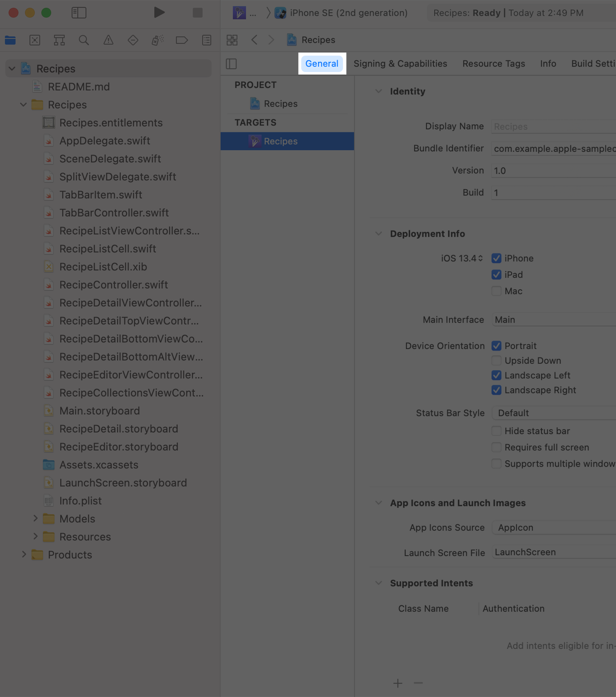Uncheck the iPad device checkbox

496,275
